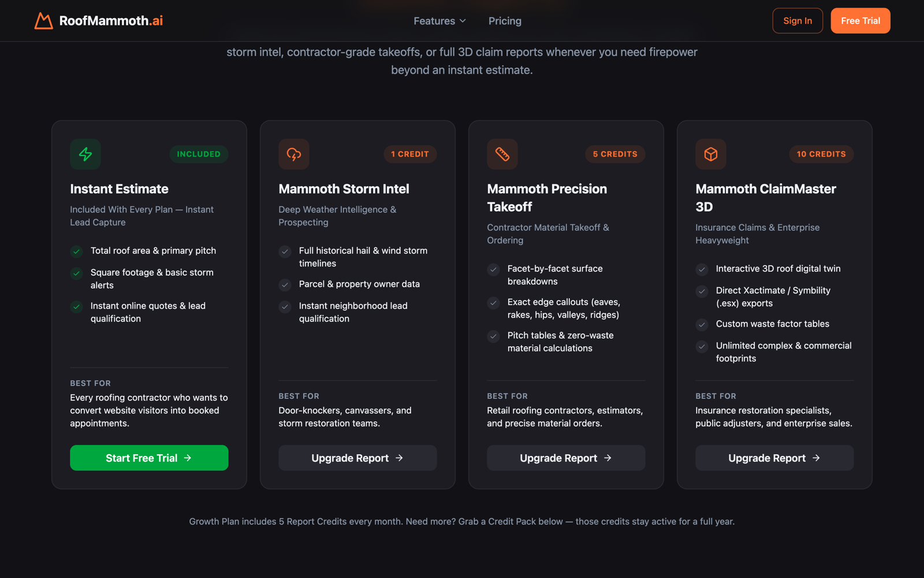Click 'Contractor Material Takeoff & Ordering' subtitle
The width and height of the screenshot is (924, 578).
click(548, 234)
